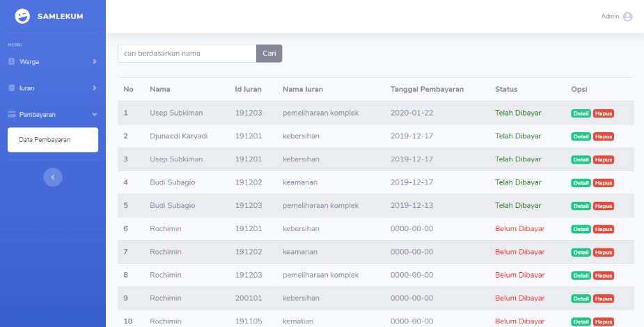644x327 pixels.
Task: Click the Pembayaran credit card icon
Action: [12, 115]
